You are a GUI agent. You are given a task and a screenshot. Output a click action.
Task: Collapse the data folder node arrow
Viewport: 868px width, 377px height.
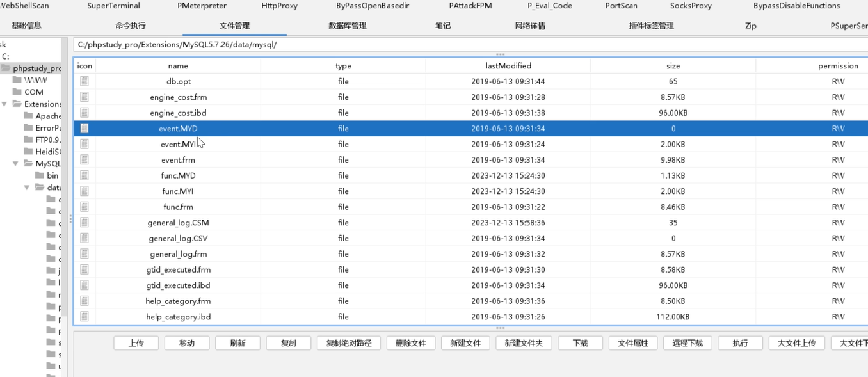click(27, 188)
